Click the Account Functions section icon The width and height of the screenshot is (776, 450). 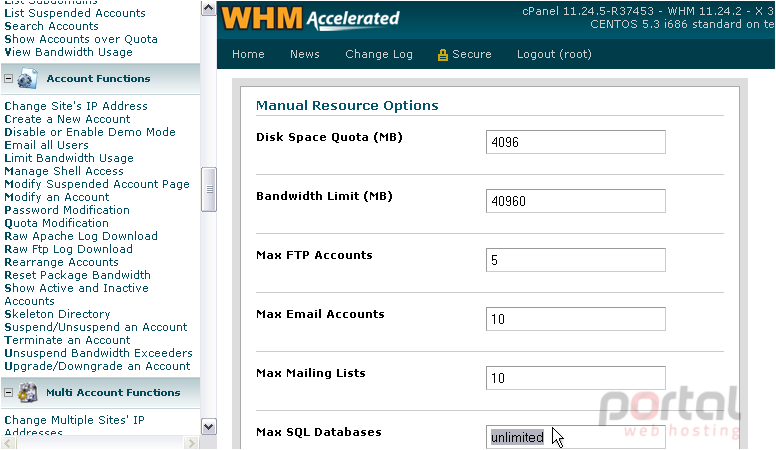coord(27,79)
